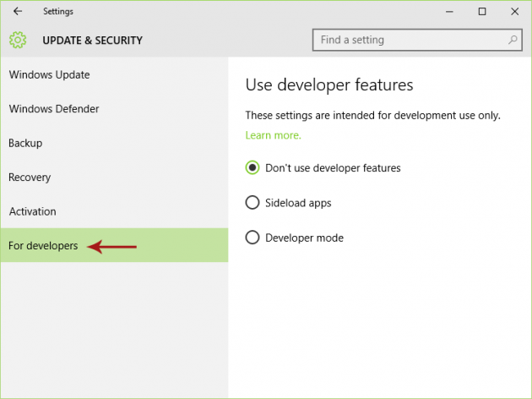Screen dimensions: 532x399
Task: Enable Developer mode radio button
Action: (x=252, y=238)
